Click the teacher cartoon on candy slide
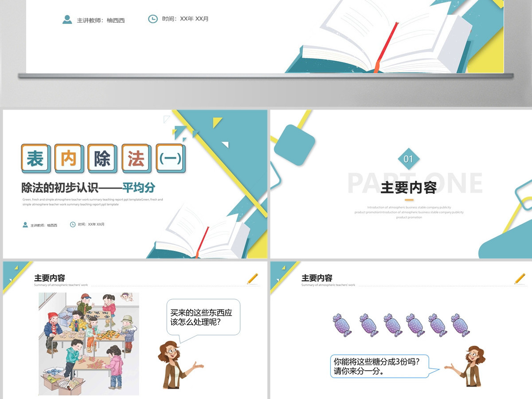The width and height of the screenshot is (532, 399). coord(465,367)
